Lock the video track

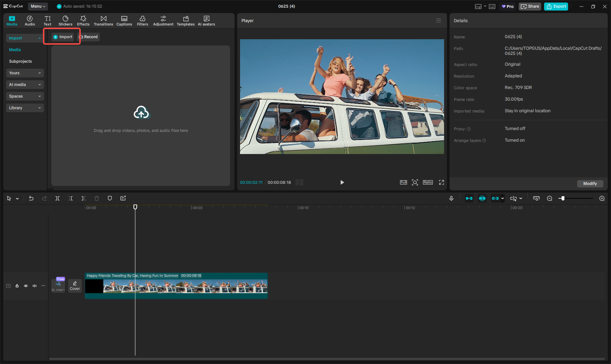click(x=17, y=286)
